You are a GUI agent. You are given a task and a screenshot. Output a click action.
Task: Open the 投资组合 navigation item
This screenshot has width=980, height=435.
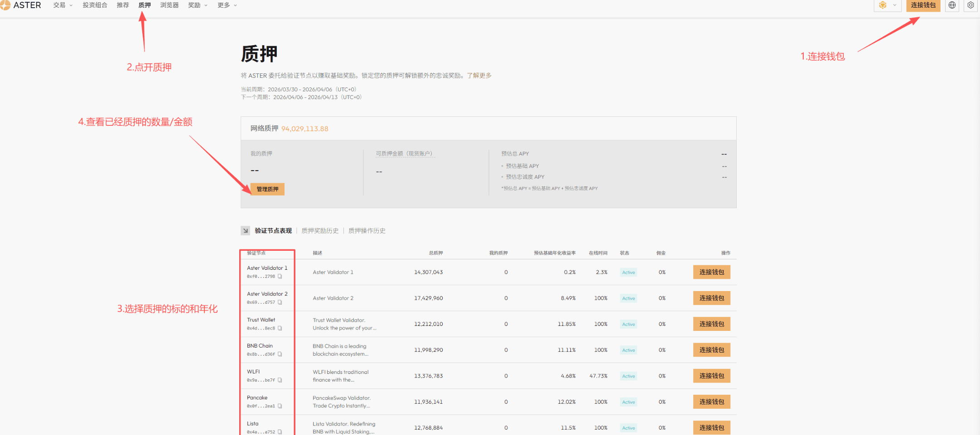(x=95, y=5)
